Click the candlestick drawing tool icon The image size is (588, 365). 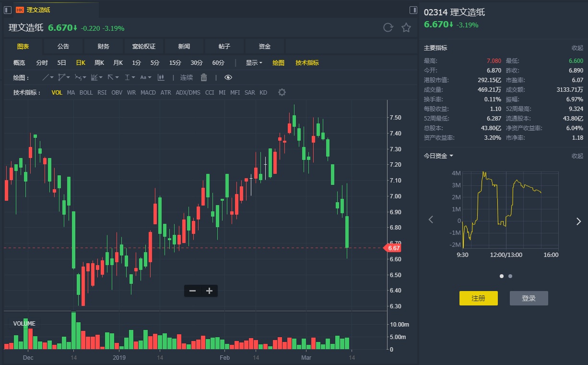(161, 77)
